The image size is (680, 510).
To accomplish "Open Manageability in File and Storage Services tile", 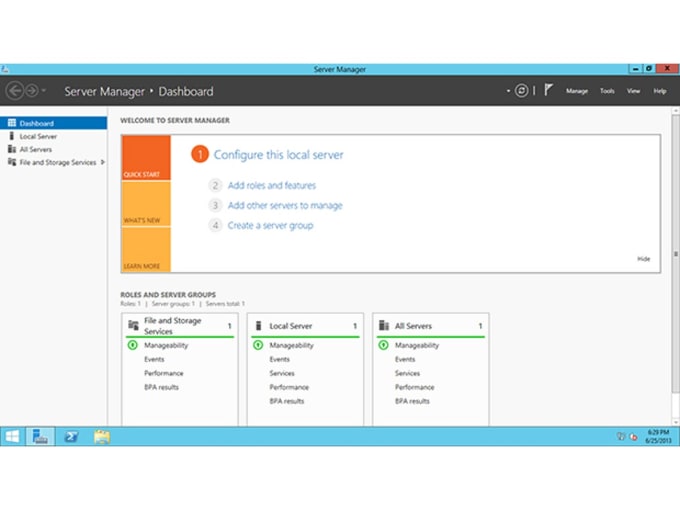I will pyautogui.click(x=166, y=345).
